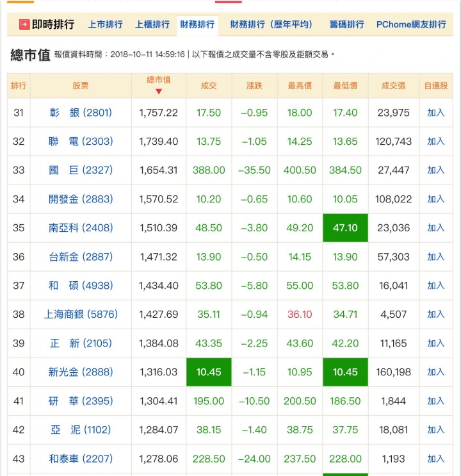The height and width of the screenshot is (476, 461).
Task: Open the PChome網友排行 tab
Action: [x=411, y=24]
